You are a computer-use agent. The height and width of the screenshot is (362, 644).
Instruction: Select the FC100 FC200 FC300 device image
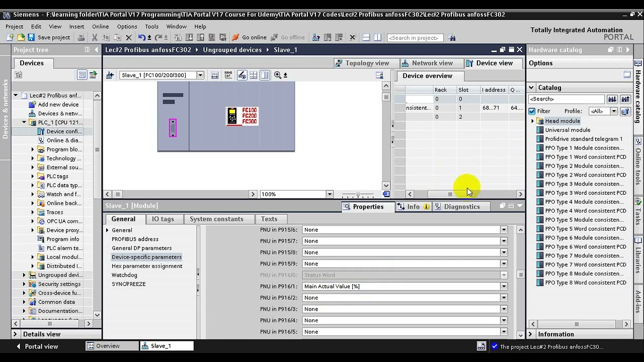click(x=242, y=116)
